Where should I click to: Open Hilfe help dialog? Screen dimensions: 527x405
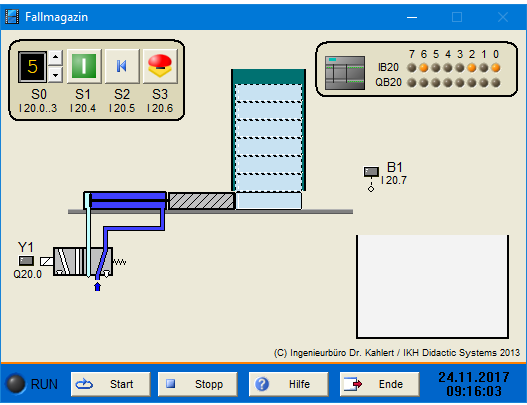pos(289,384)
